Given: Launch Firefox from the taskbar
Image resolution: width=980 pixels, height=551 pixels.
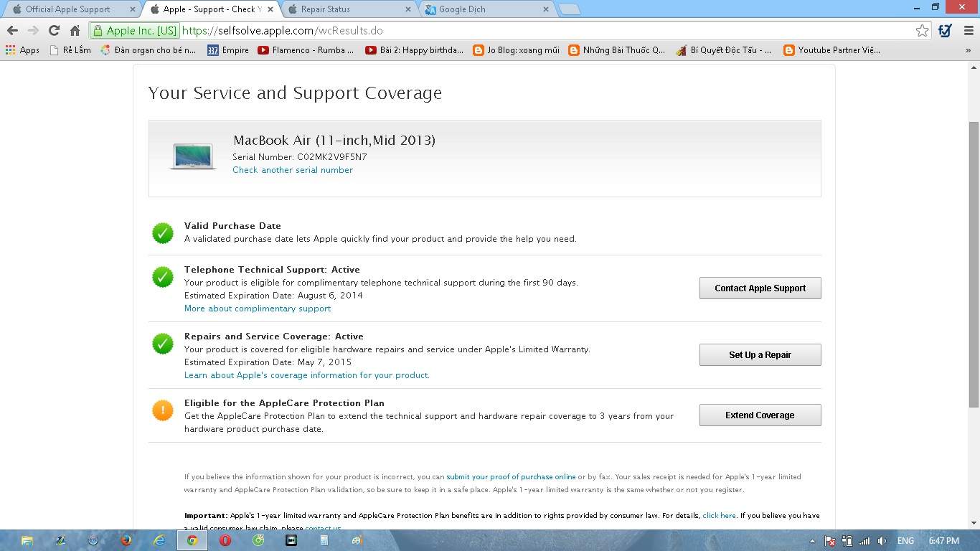Looking at the screenshot, I should coord(126,540).
